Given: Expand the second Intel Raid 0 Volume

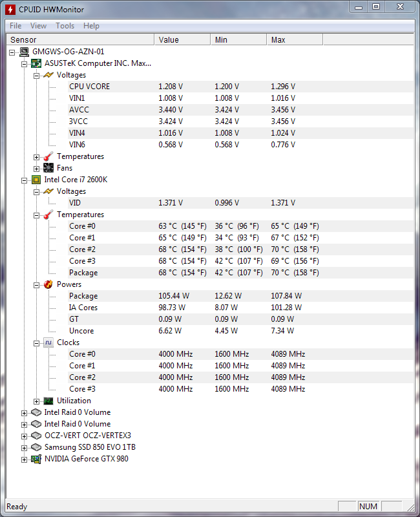Looking at the screenshot, I should 24,425.
